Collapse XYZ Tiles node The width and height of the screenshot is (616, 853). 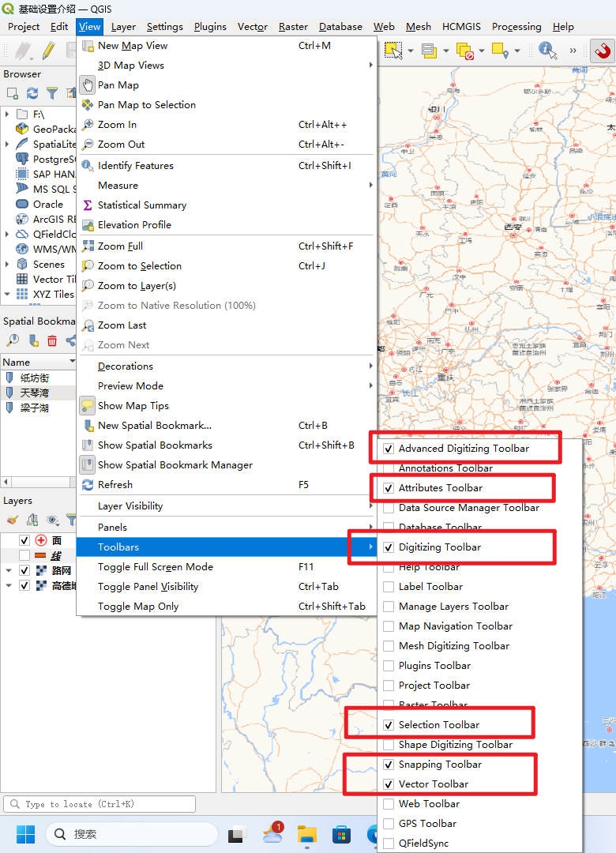[7, 295]
